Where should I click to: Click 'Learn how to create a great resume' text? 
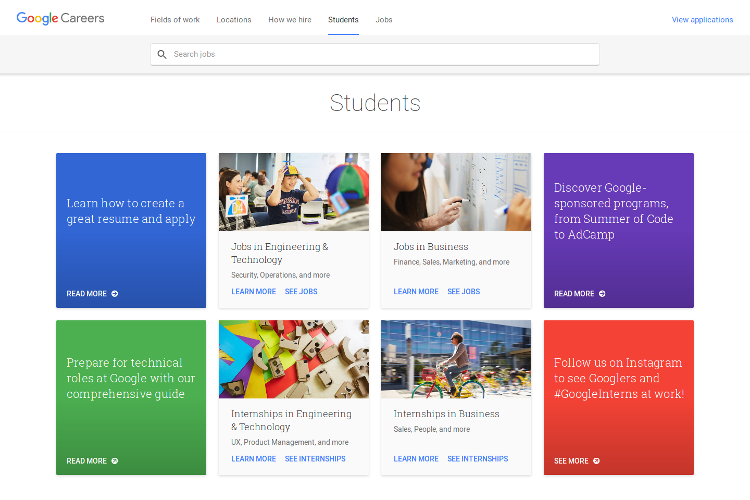131,211
